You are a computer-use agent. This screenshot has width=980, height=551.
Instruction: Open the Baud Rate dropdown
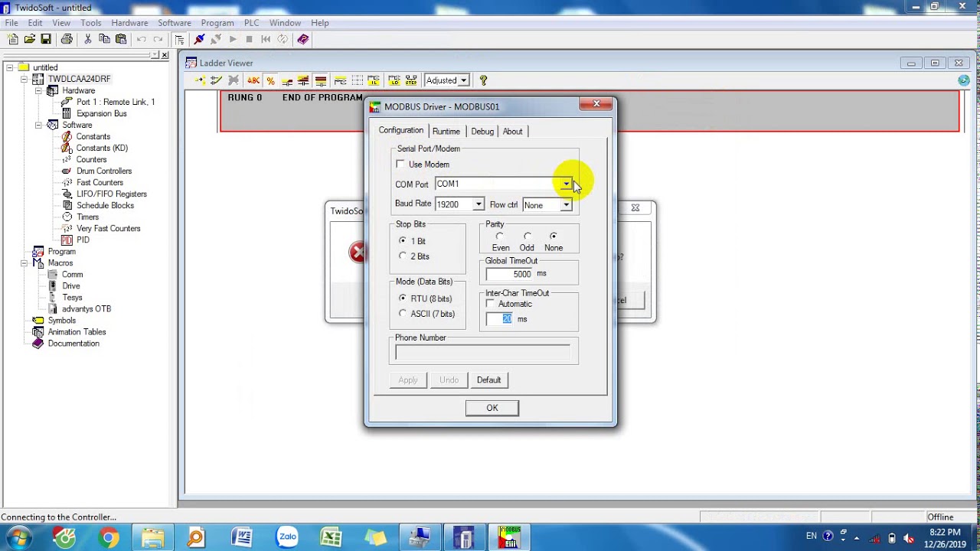click(x=478, y=204)
